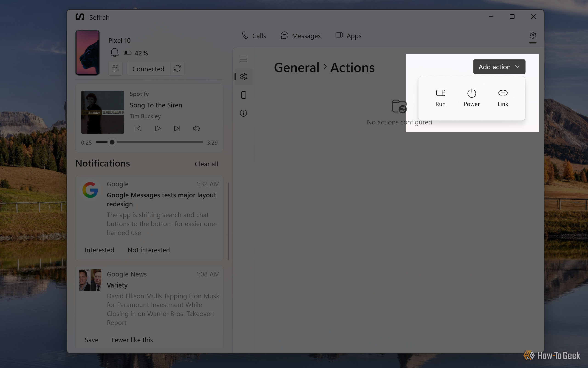The height and width of the screenshot is (368, 588).
Task: Click the no-actions folder sync icon
Action: point(399,106)
